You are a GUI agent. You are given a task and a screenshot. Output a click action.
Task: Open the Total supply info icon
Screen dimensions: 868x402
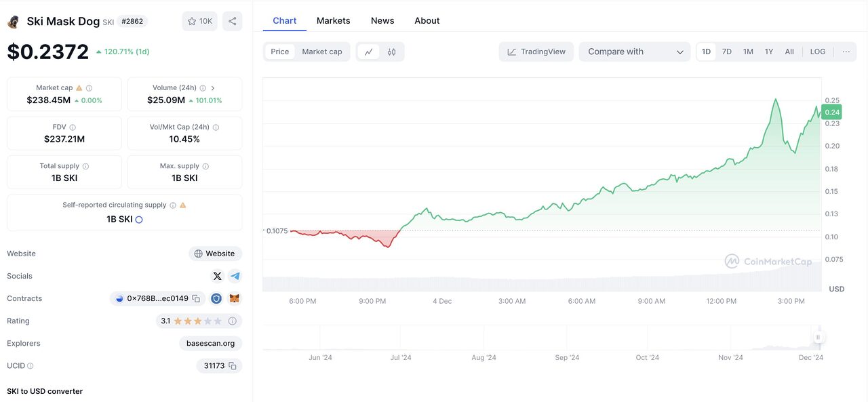pos(86,166)
